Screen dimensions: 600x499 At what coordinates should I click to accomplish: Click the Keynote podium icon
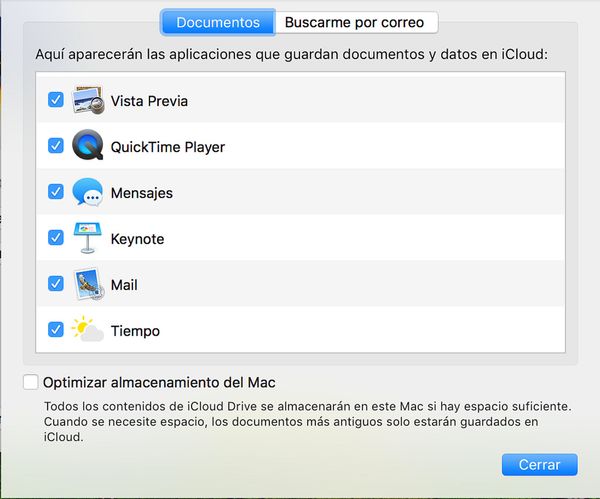(x=88, y=238)
